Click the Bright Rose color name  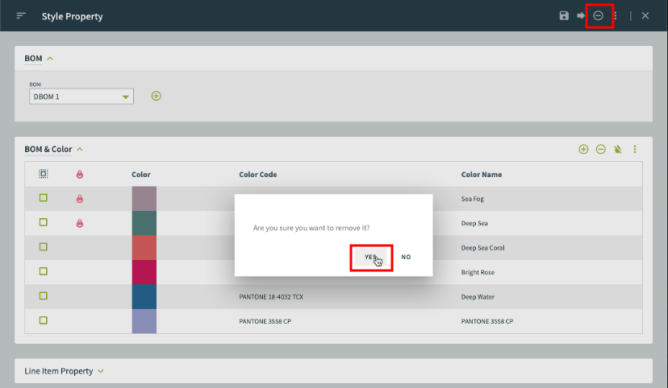tap(478, 273)
